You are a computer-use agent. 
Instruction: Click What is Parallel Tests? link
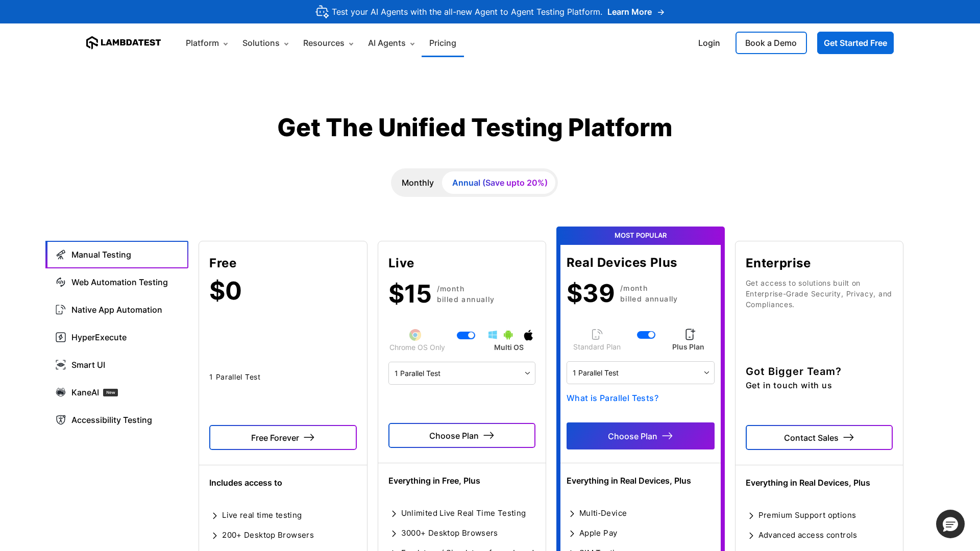click(x=612, y=398)
